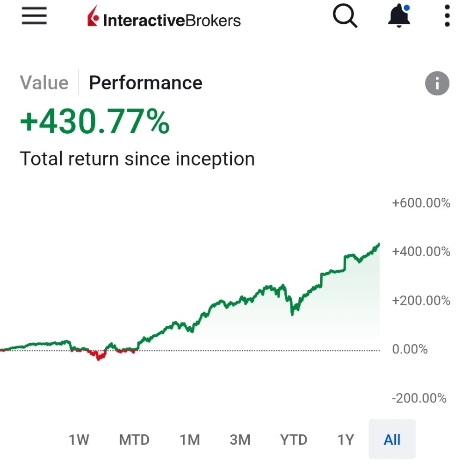The height and width of the screenshot is (476, 469).
Task: Open notifications bell icon
Action: [x=399, y=16]
